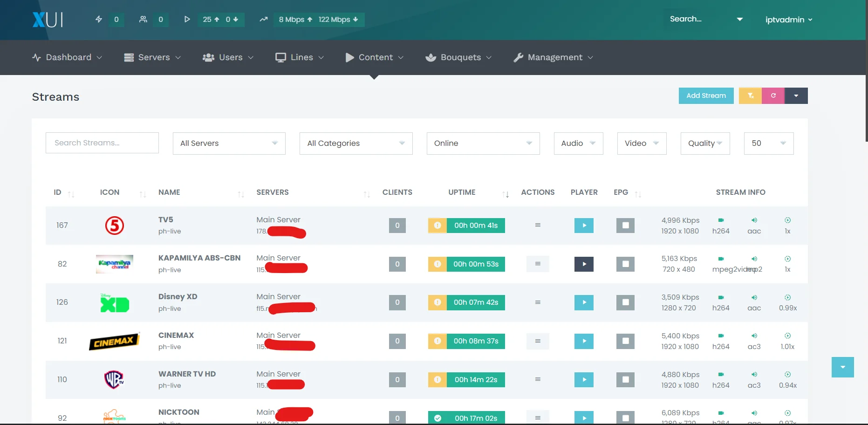
Task: Play the NICKTOON stream
Action: pyautogui.click(x=584, y=418)
